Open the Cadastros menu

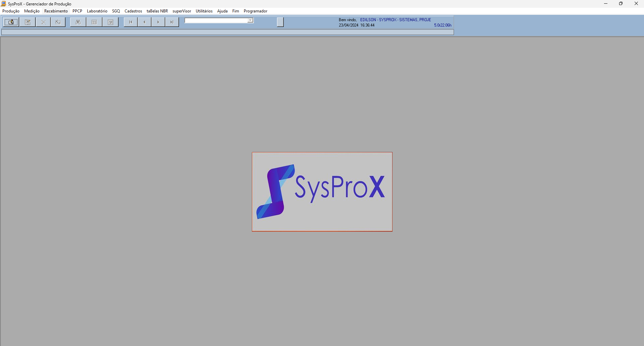[133, 11]
